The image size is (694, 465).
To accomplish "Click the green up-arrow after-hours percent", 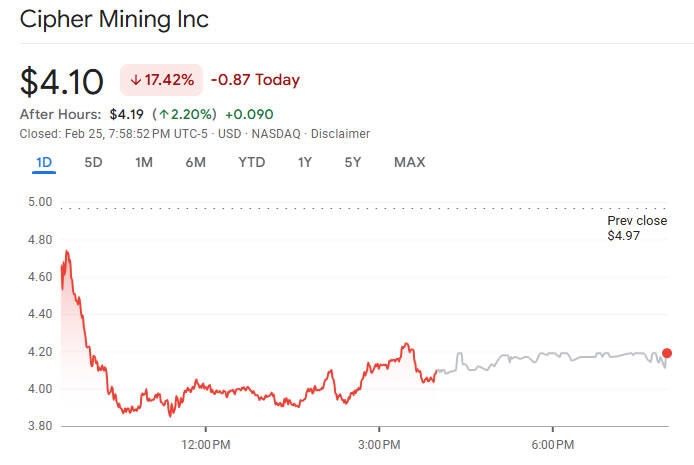I will [183, 114].
